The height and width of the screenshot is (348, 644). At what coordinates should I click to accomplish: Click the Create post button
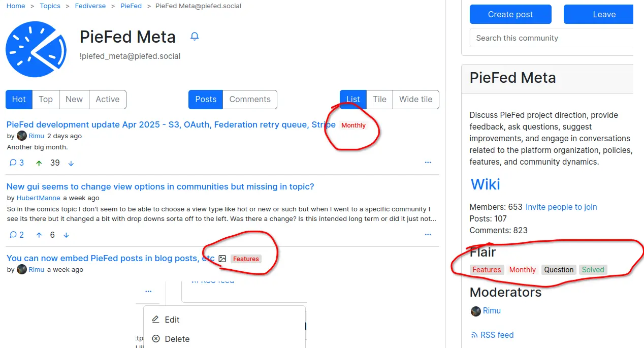(510, 14)
